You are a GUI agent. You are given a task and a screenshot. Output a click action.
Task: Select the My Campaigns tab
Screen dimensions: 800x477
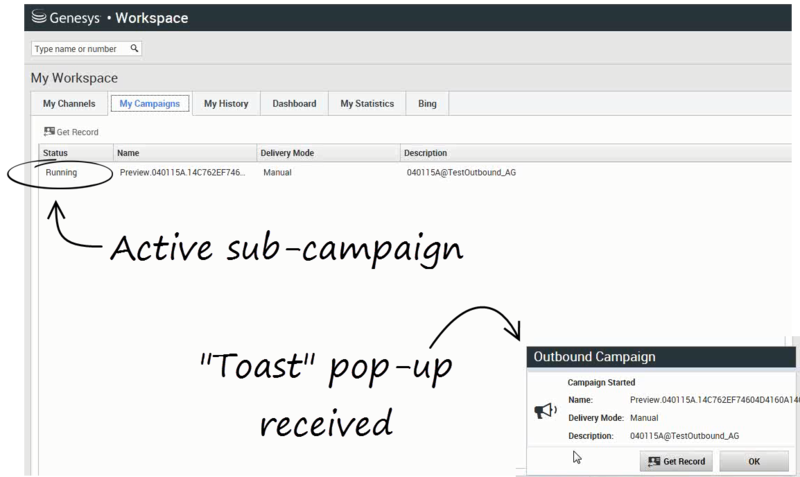(x=149, y=104)
